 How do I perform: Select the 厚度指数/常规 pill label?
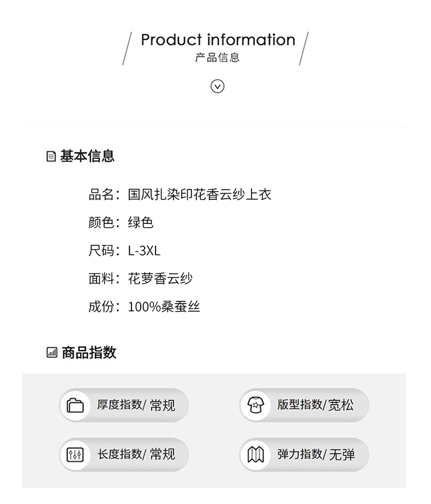pos(136,405)
